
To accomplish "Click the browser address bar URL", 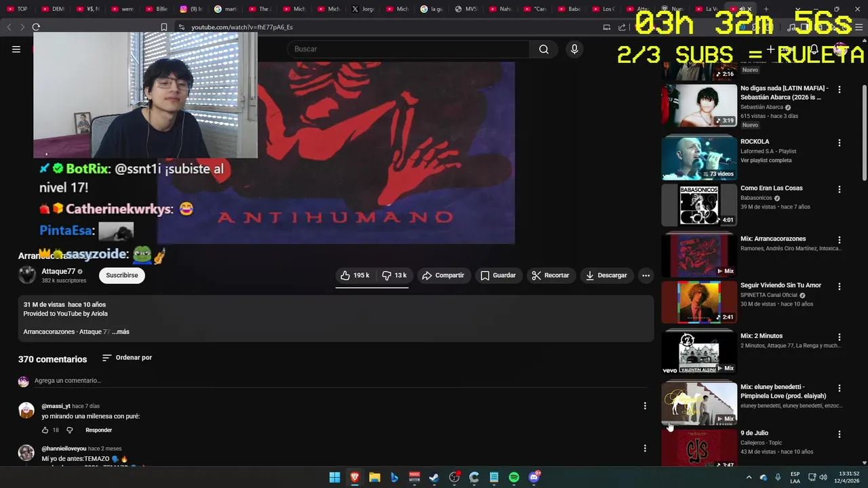I will (242, 27).
